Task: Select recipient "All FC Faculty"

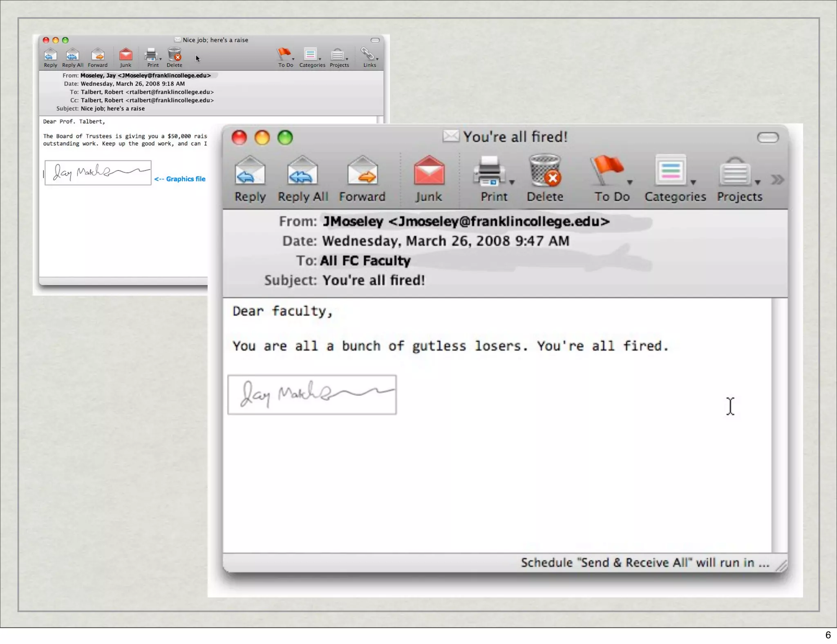Action: [365, 261]
